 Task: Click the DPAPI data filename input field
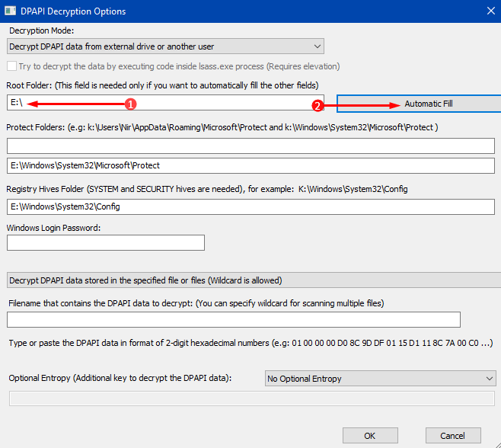tap(234, 319)
